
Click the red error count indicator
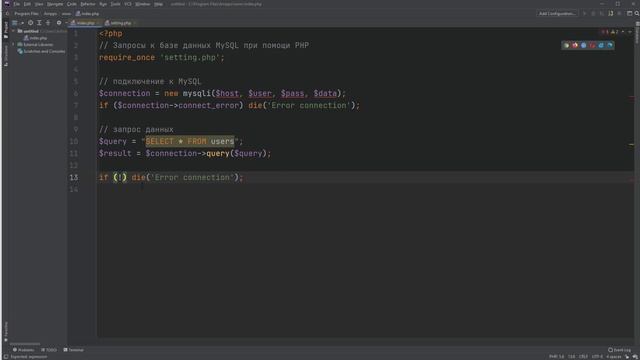coord(605,32)
